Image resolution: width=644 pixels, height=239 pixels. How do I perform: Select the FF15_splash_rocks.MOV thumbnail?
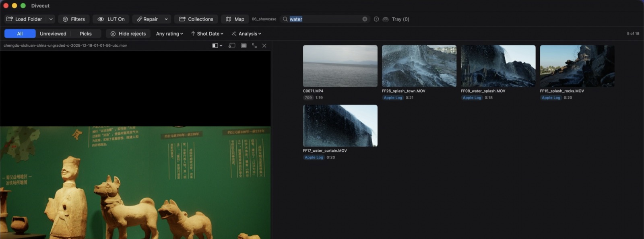tap(577, 66)
